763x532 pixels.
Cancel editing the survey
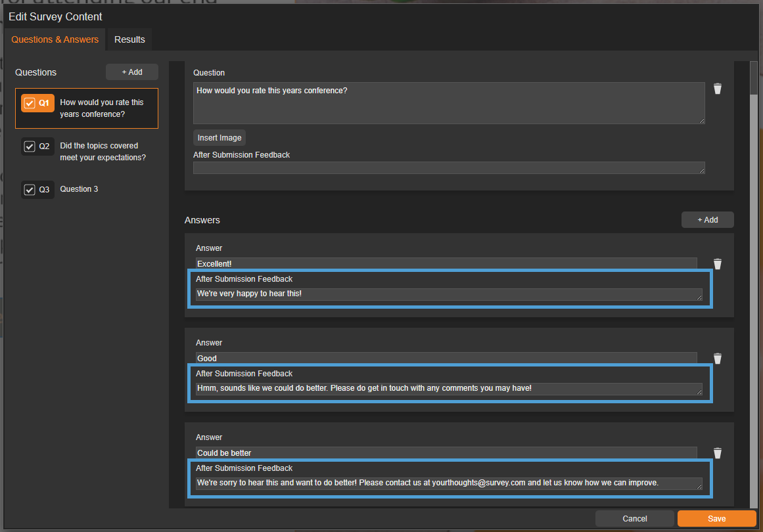[x=634, y=519]
